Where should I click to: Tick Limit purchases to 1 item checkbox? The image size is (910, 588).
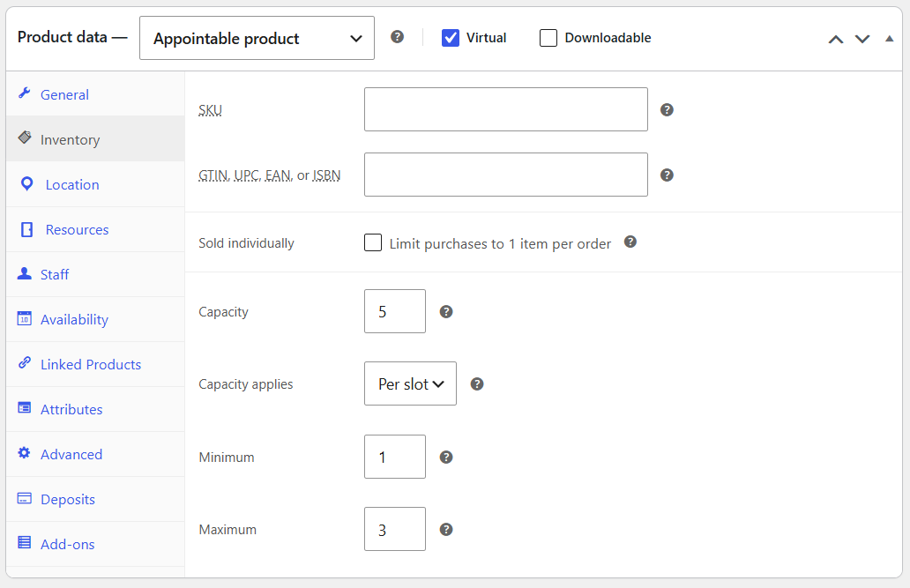click(373, 242)
